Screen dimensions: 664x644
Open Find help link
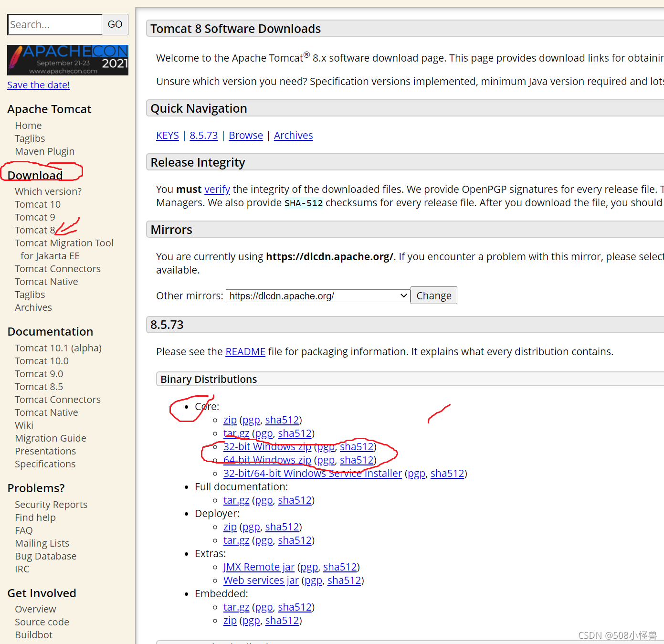[x=35, y=517]
